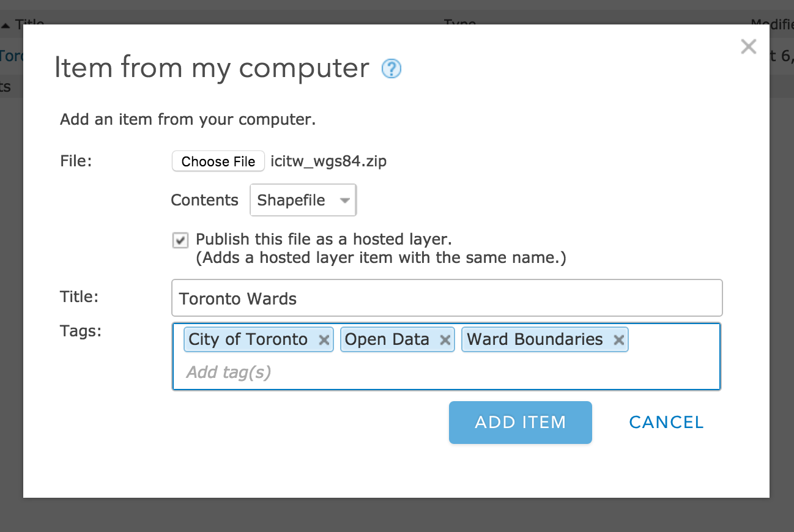794x532 pixels.
Task: Remove the Open Data tag
Action: [x=445, y=340]
